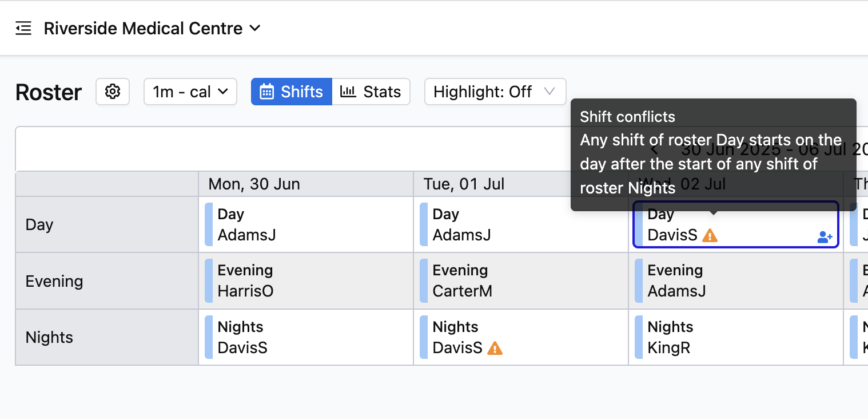The image size is (868, 419).
Task: Select Wednesday Nights shift for KingR
Action: pos(736,337)
